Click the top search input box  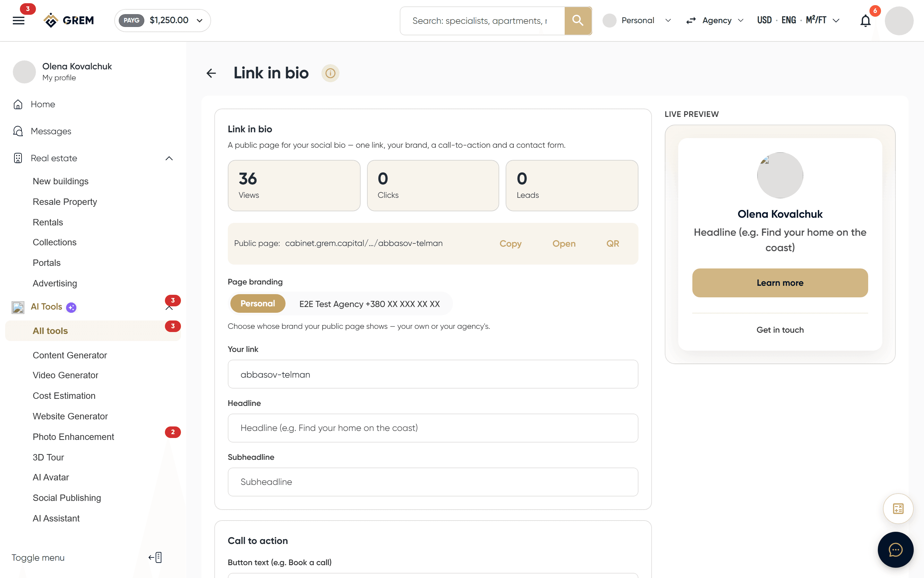pyautogui.click(x=482, y=21)
